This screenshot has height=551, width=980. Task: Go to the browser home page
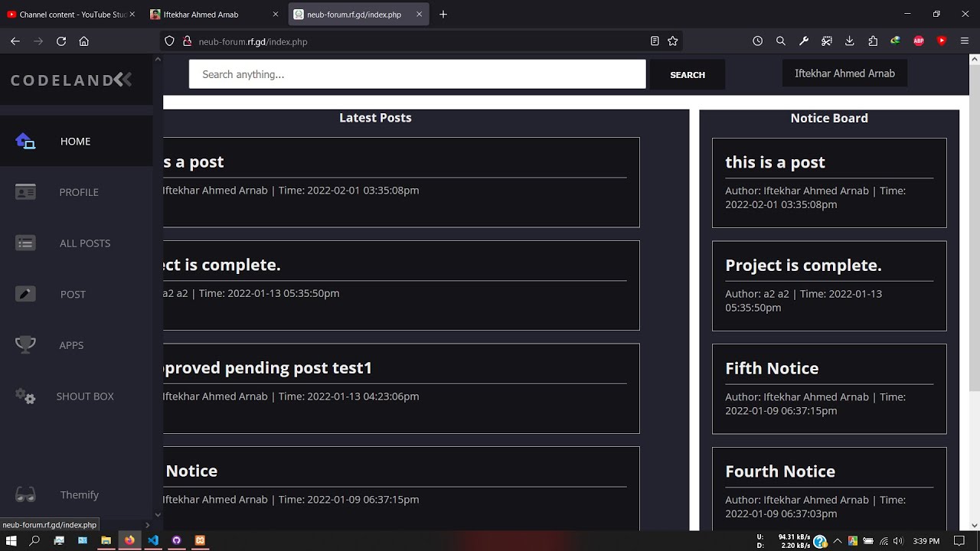[84, 41]
